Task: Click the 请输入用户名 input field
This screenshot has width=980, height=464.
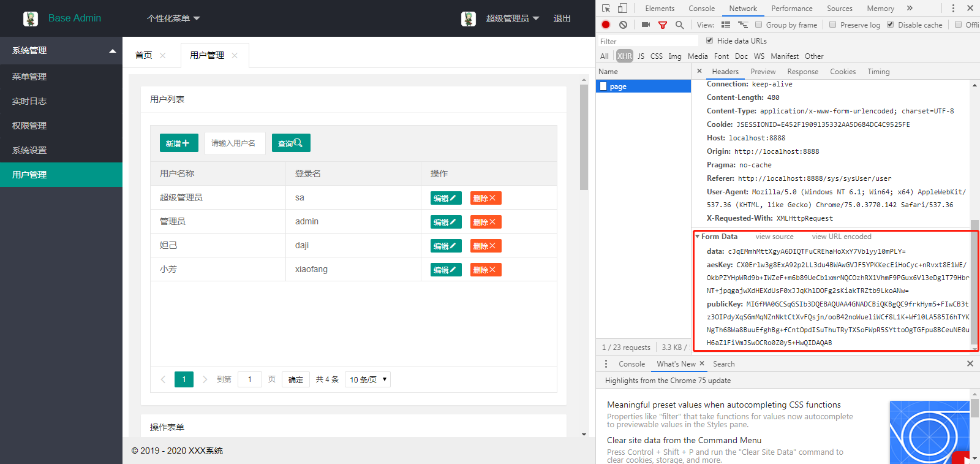Action: (235, 143)
